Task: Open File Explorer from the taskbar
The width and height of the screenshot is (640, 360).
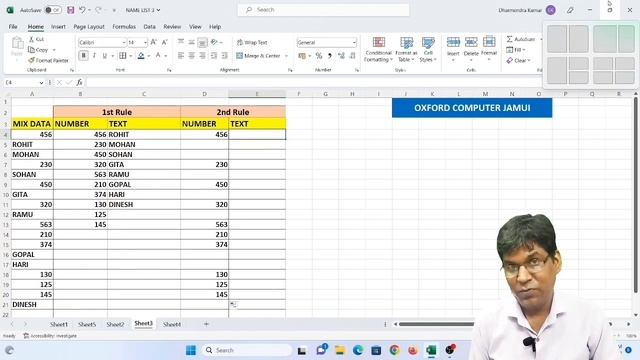Action: [340, 350]
